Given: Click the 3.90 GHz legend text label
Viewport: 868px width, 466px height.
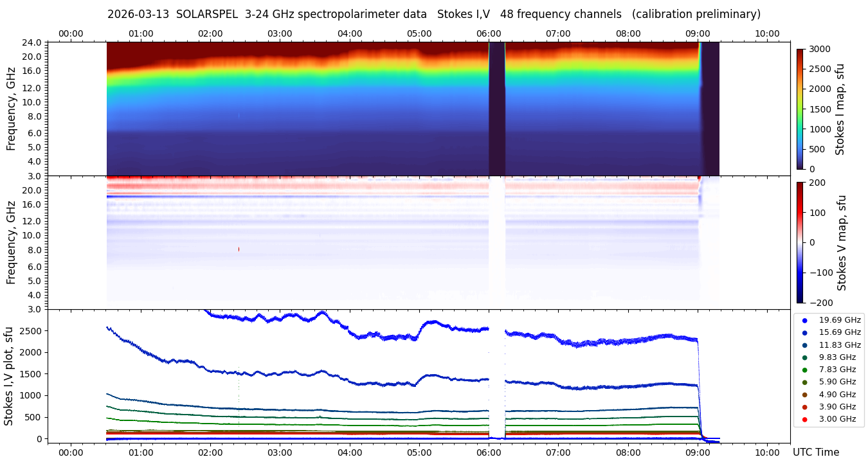Looking at the screenshot, I should tap(837, 407).
